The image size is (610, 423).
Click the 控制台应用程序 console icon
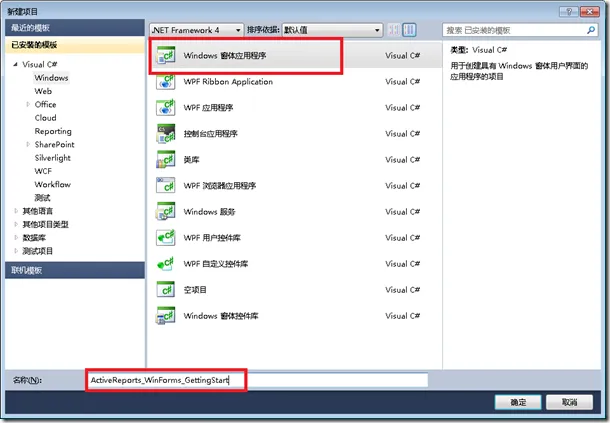[x=166, y=134]
